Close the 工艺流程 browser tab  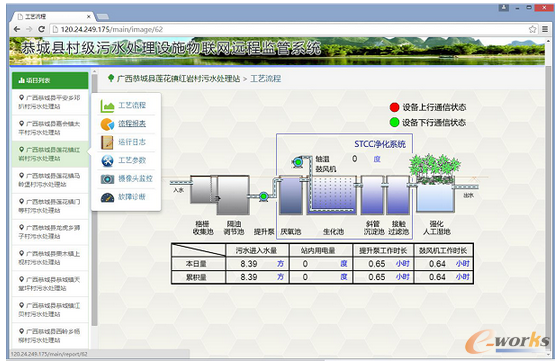coord(89,16)
